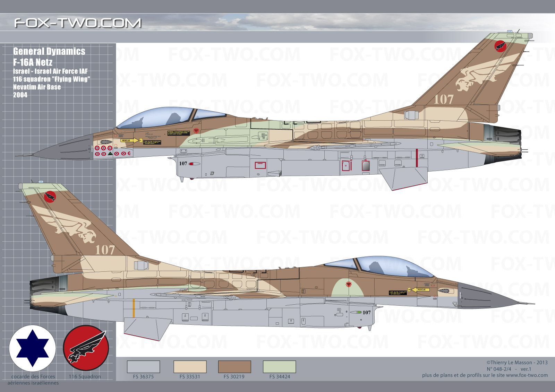Click the squadron badge on lower aircraft tail tip
555x392 pixels.
point(50,197)
